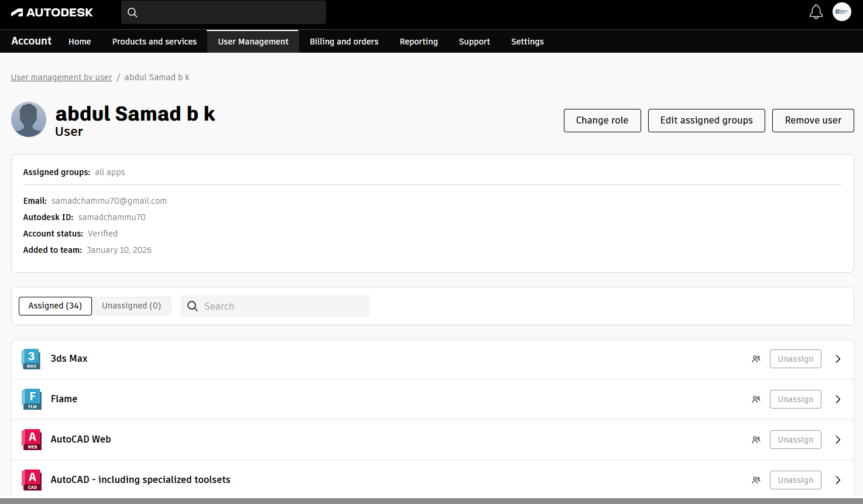Switch to the Unassigned (0) tab
Image resolution: width=863 pixels, height=504 pixels.
[132, 306]
